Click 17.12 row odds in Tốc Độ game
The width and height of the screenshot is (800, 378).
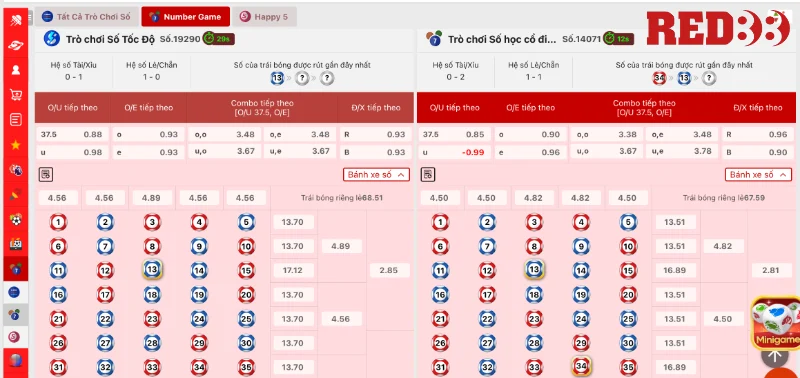293,270
